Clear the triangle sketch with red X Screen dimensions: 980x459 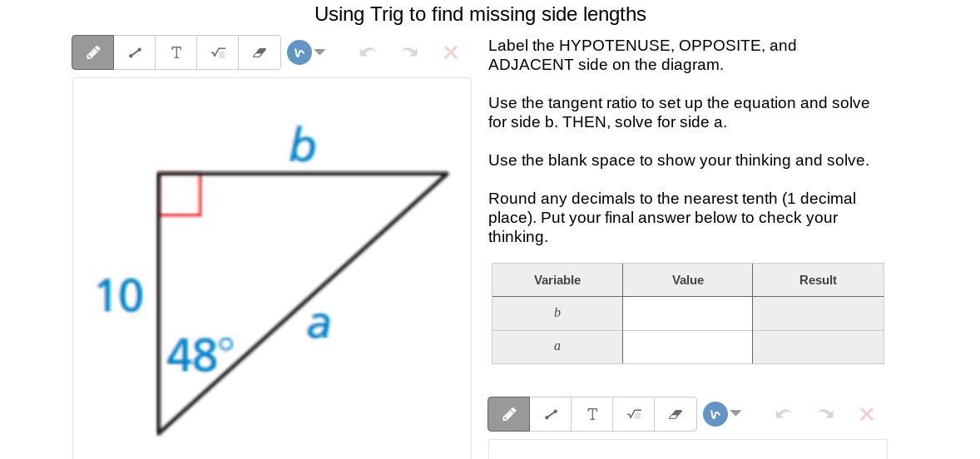[x=451, y=52]
